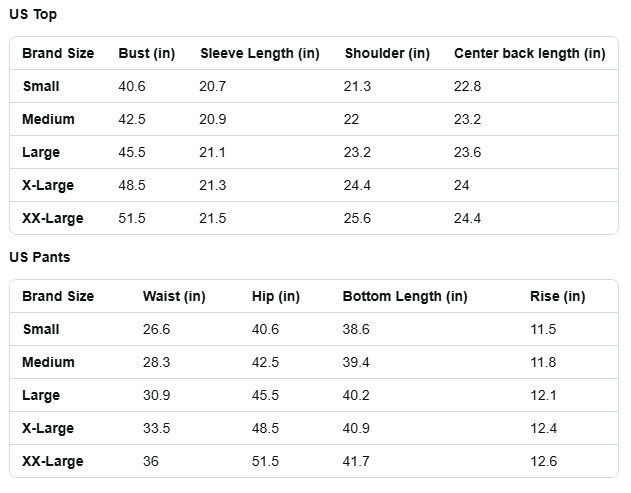Select the Sleeve Length (in) column header
Image resolution: width=631 pixels, height=493 pixels.
pyautogui.click(x=260, y=53)
